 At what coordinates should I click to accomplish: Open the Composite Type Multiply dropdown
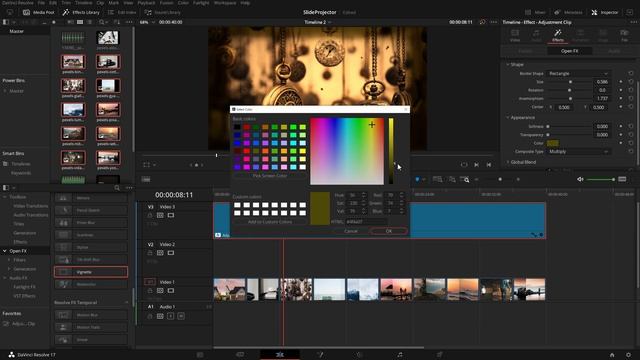[578, 151]
